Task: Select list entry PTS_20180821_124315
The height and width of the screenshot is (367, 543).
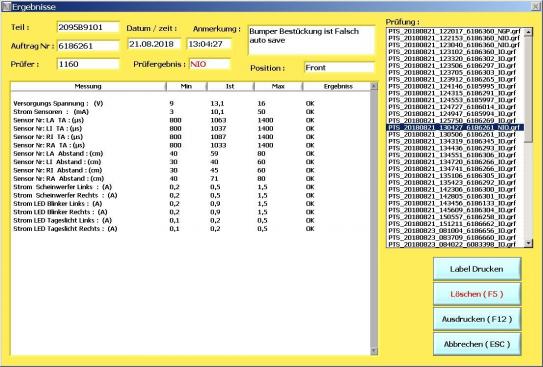Action: pyautogui.click(x=454, y=93)
